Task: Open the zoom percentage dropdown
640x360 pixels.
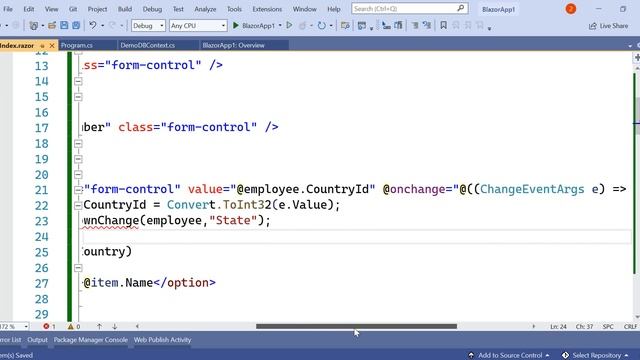Action: coord(26,327)
